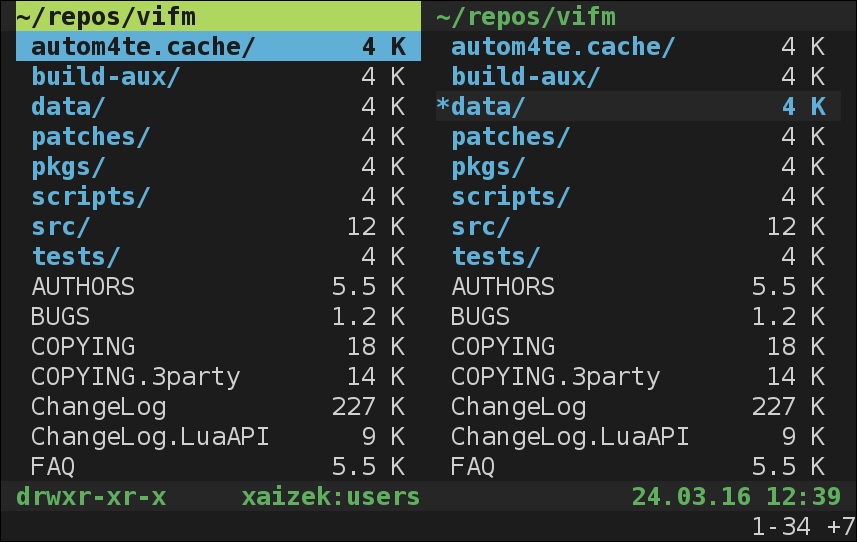Click the 1.2 K size of right BUGS
This screenshot has width=857, height=542.
788,317
